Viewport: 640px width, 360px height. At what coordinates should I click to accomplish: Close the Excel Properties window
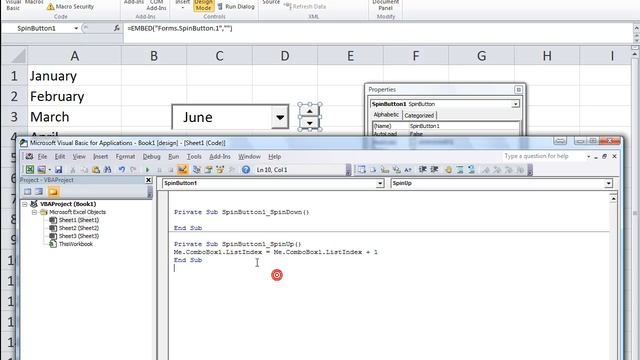coord(518,89)
